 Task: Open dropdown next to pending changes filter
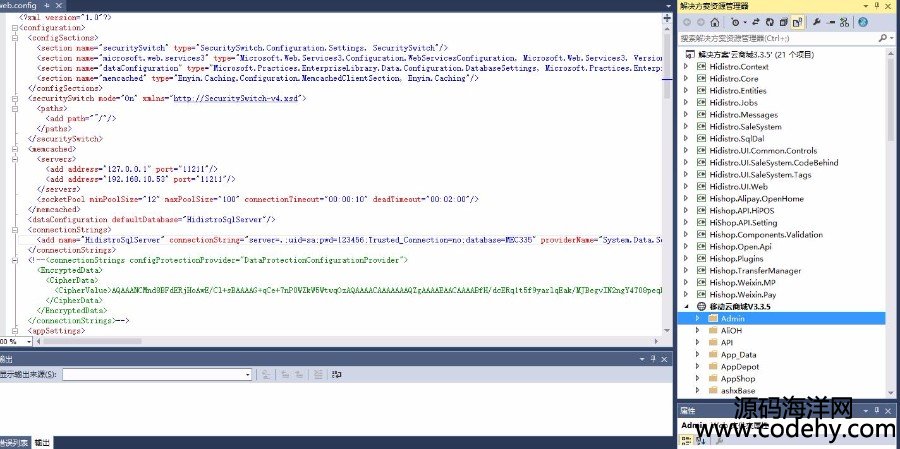coord(744,22)
